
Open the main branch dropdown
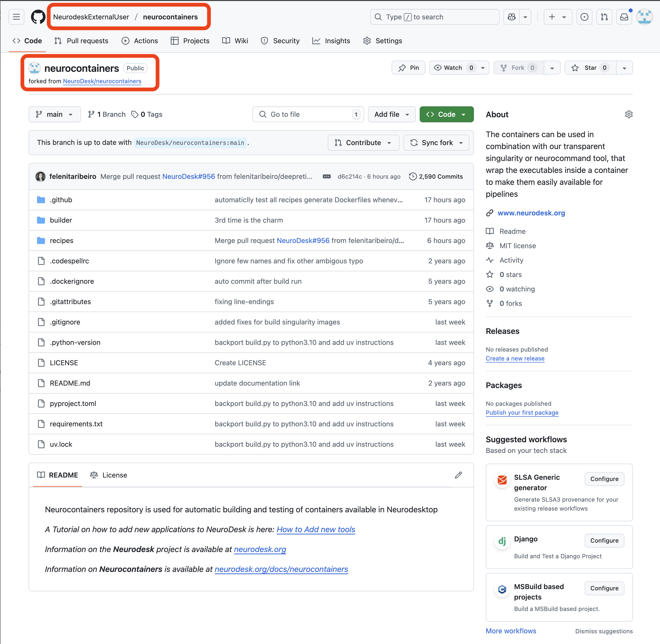point(54,114)
